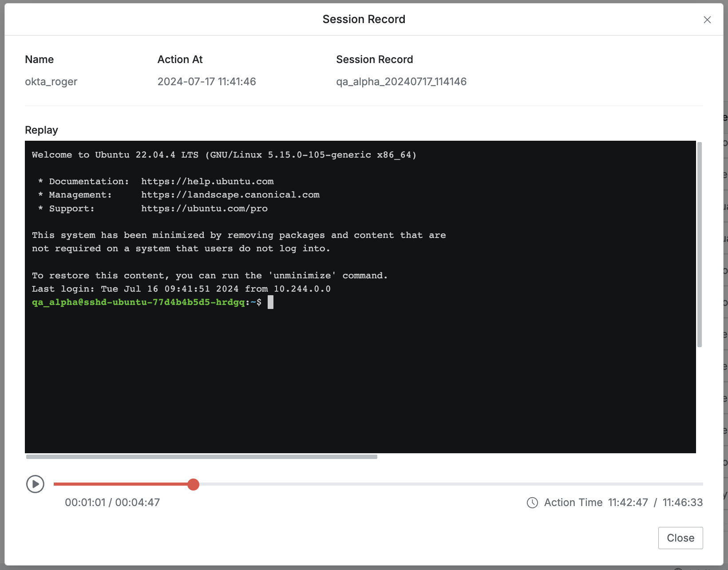Image resolution: width=728 pixels, height=570 pixels.
Task: Click the X icon in dialog header
Action: click(x=707, y=20)
